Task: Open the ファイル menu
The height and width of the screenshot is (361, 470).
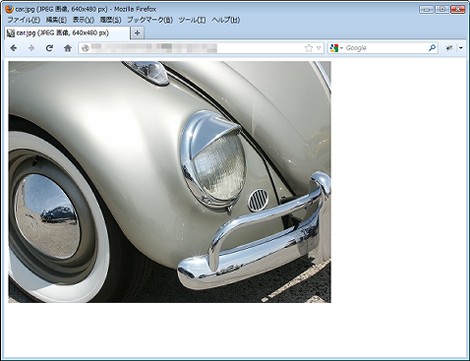Action: (x=23, y=20)
